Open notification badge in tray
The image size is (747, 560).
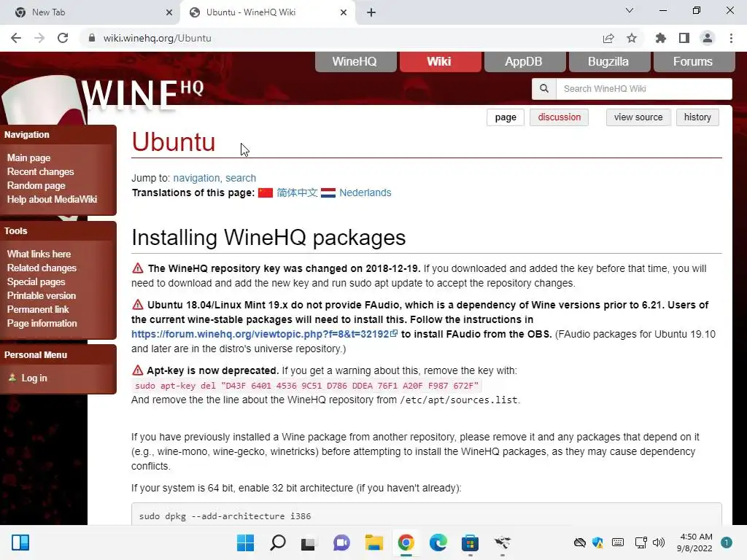tap(727, 542)
